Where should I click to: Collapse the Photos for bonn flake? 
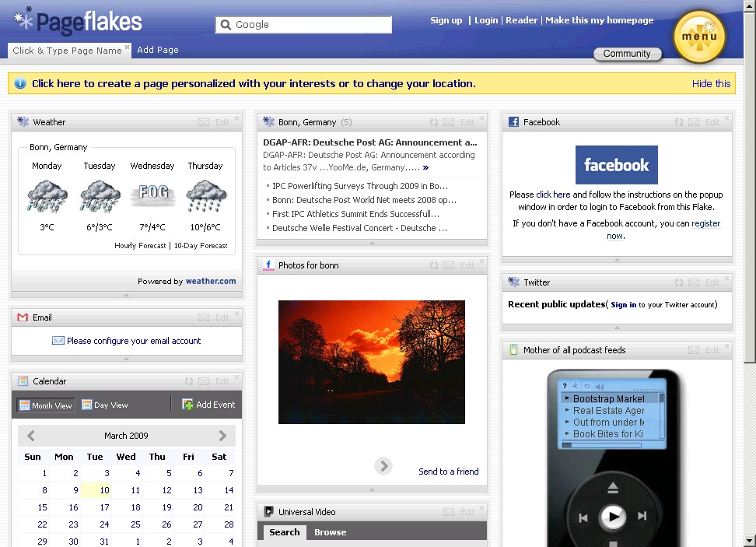click(372, 489)
